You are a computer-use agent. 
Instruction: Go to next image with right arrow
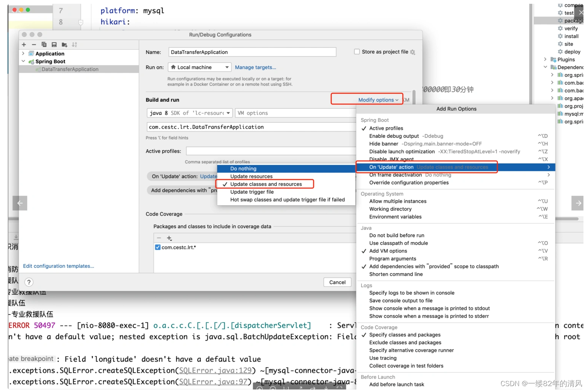click(578, 203)
